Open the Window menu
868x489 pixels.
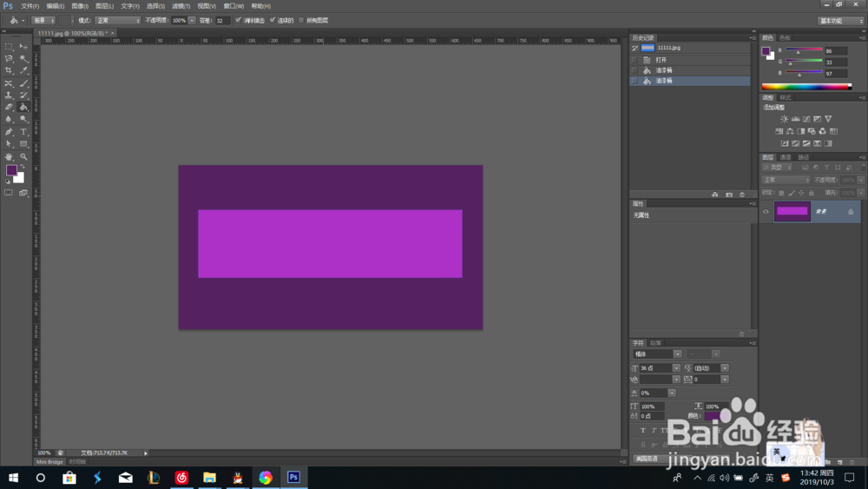coord(233,6)
